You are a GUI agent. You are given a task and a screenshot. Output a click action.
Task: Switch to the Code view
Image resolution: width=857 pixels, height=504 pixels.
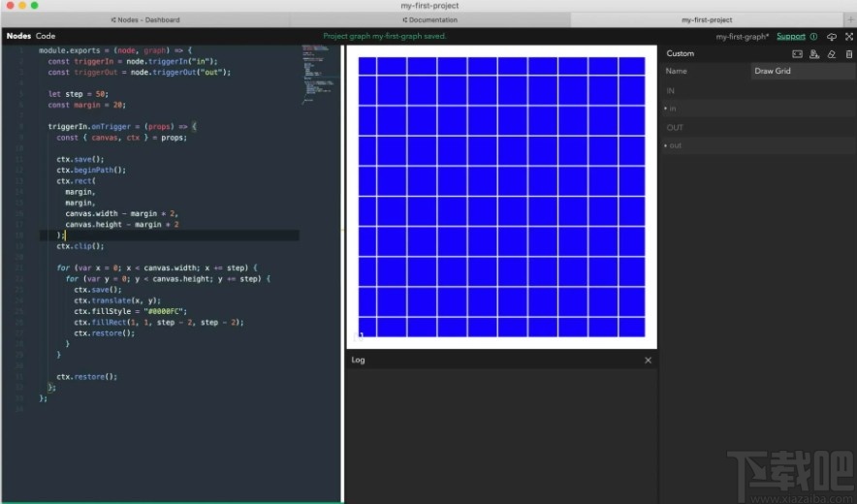pos(46,36)
